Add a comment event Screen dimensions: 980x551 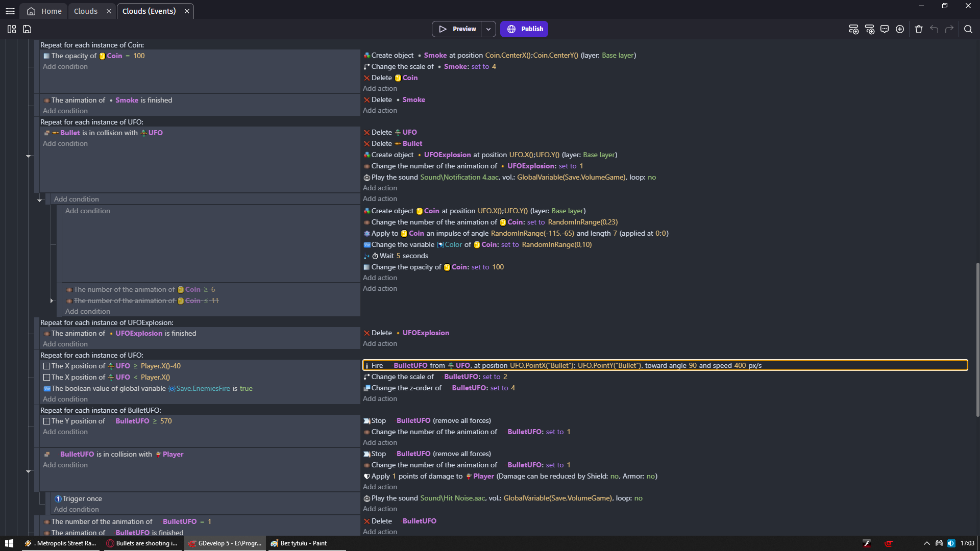pos(885,29)
